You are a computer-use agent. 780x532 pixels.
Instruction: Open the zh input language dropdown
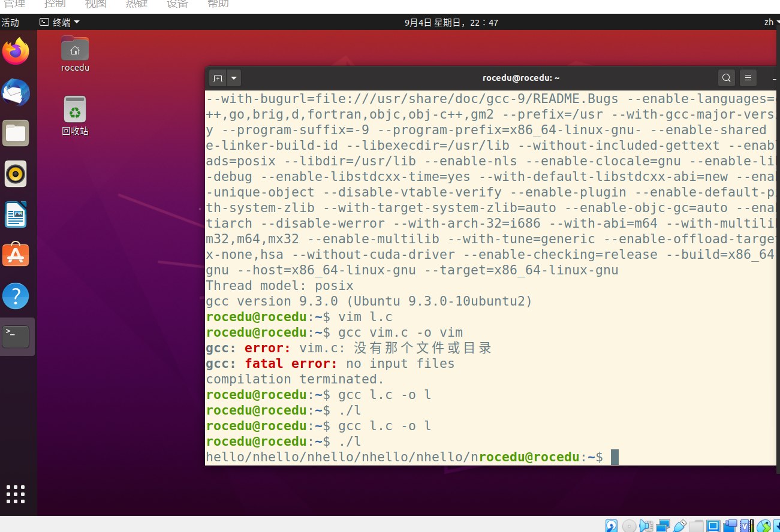point(771,22)
